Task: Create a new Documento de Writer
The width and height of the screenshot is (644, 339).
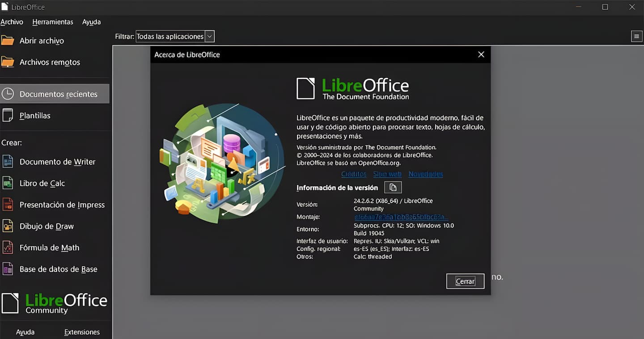Action: 57,162
